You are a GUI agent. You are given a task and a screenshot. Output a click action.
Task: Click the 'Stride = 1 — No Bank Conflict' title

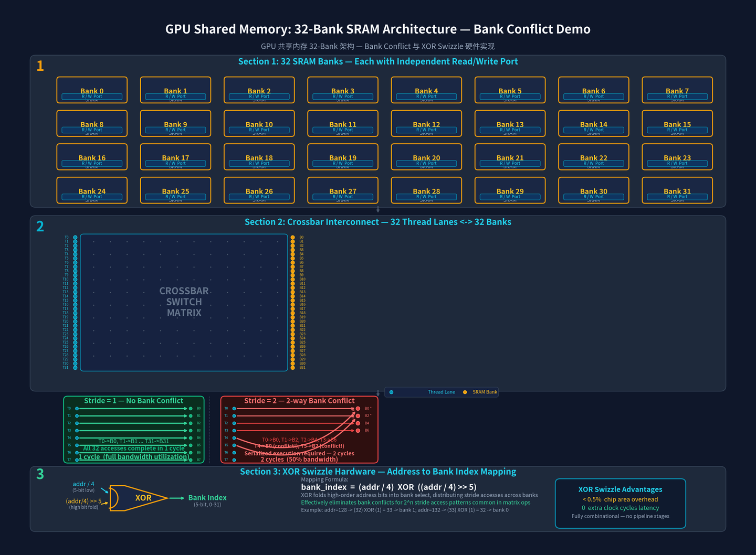[x=134, y=401]
